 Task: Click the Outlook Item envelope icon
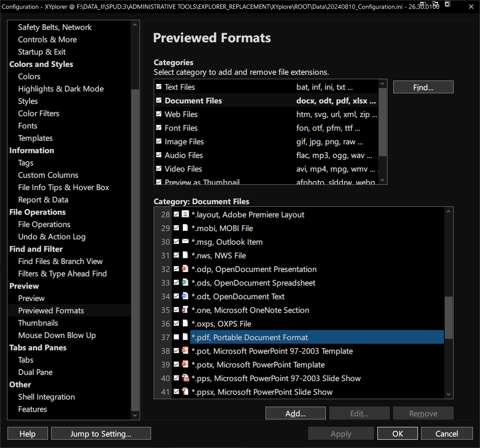[x=185, y=242]
